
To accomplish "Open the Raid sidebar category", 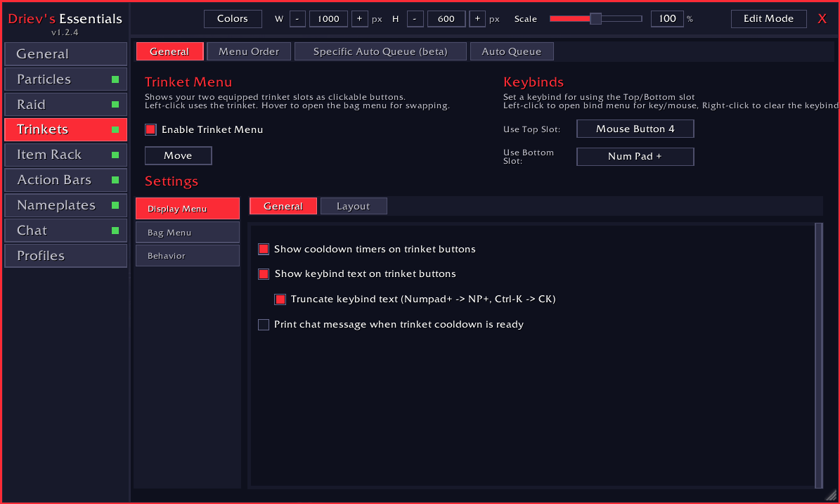I will (65, 105).
